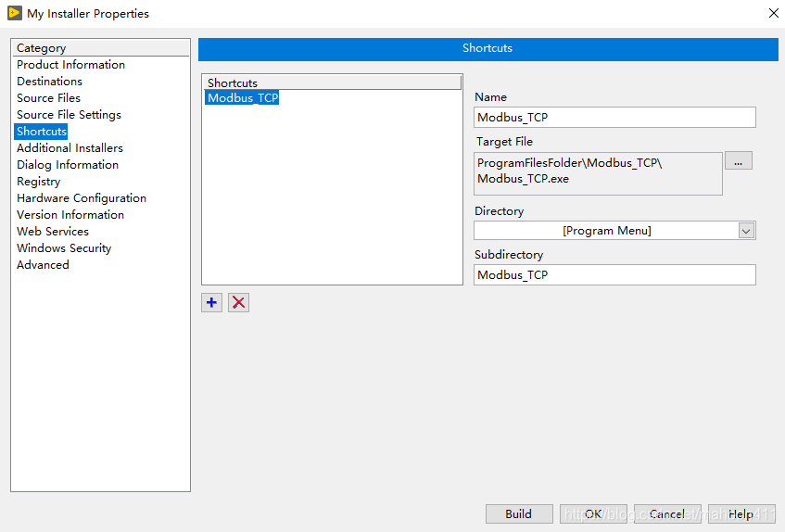Select Version Information category
This screenshot has height=532, width=785.
(x=70, y=215)
